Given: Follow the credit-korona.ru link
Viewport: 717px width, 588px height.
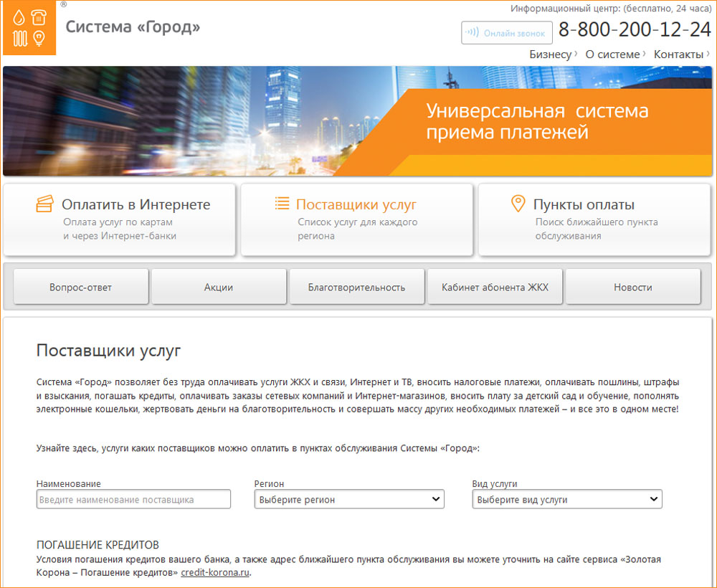Looking at the screenshot, I should point(215,573).
